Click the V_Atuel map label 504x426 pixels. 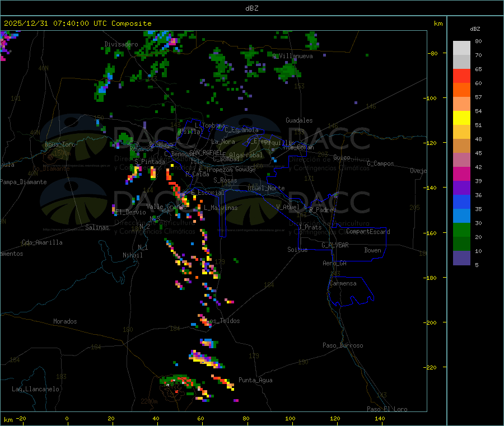pyautogui.click(x=288, y=207)
